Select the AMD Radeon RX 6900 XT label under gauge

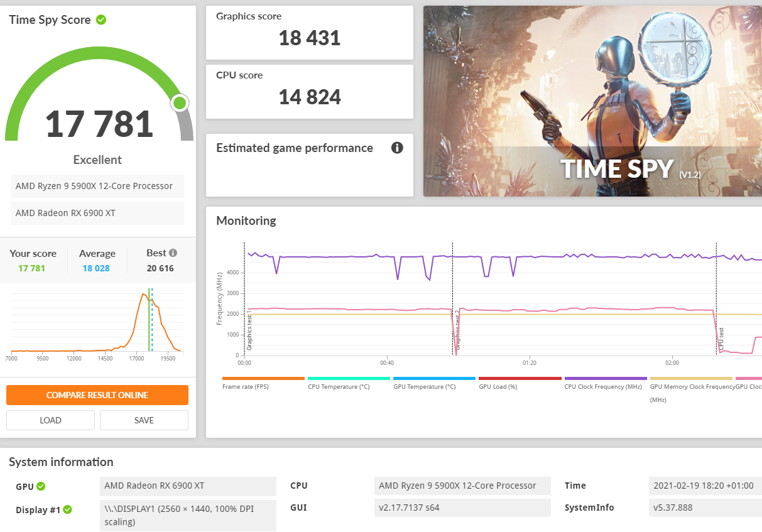click(x=97, y=213)
